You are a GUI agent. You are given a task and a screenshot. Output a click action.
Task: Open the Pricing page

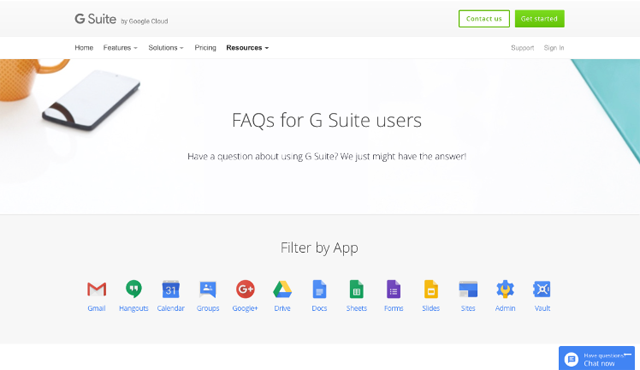(x=205, y=48)
